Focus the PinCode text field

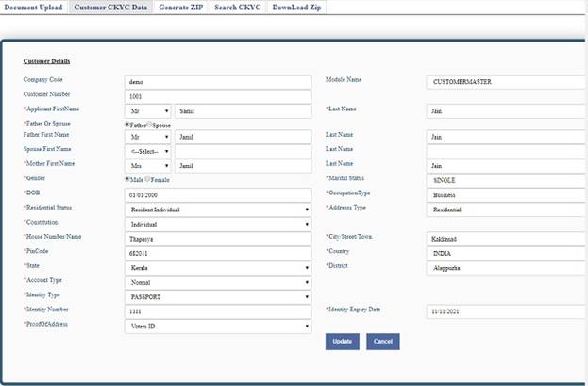coord(218,253)
